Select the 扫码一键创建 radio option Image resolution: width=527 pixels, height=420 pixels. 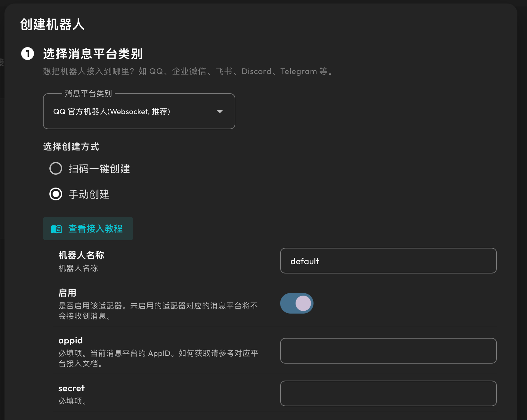(x=56, y=168)
